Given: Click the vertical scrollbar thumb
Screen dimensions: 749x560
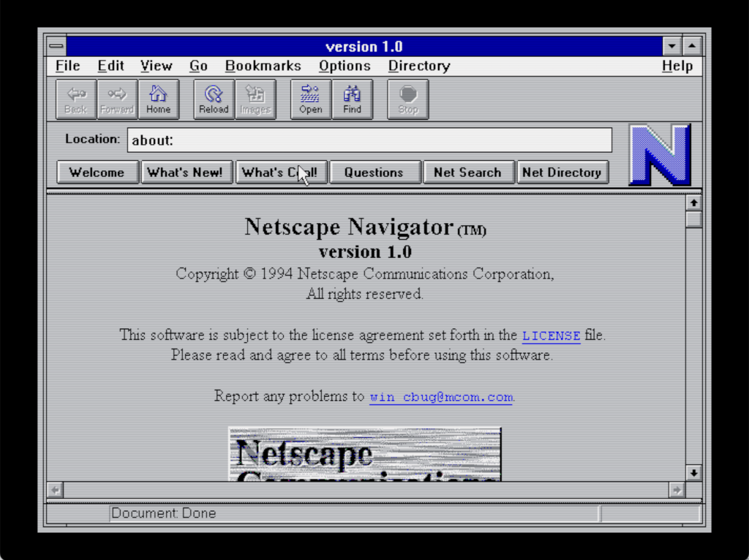Looking at the screenshot, I should (693, 219).
